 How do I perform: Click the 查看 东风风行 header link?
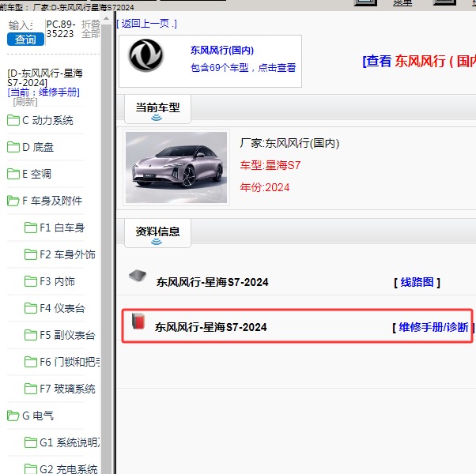tap(419, 61)
